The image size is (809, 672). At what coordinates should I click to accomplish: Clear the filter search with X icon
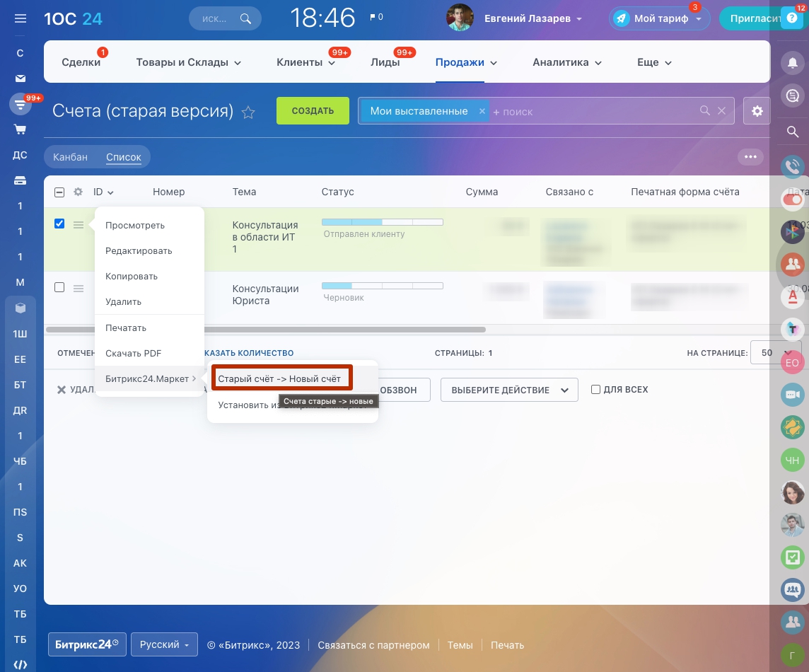(722, 110)
